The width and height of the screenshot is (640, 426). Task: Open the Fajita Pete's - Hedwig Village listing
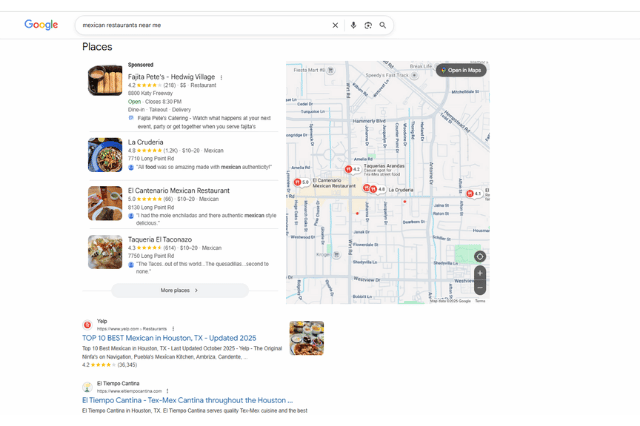click(x=171, y=77)
